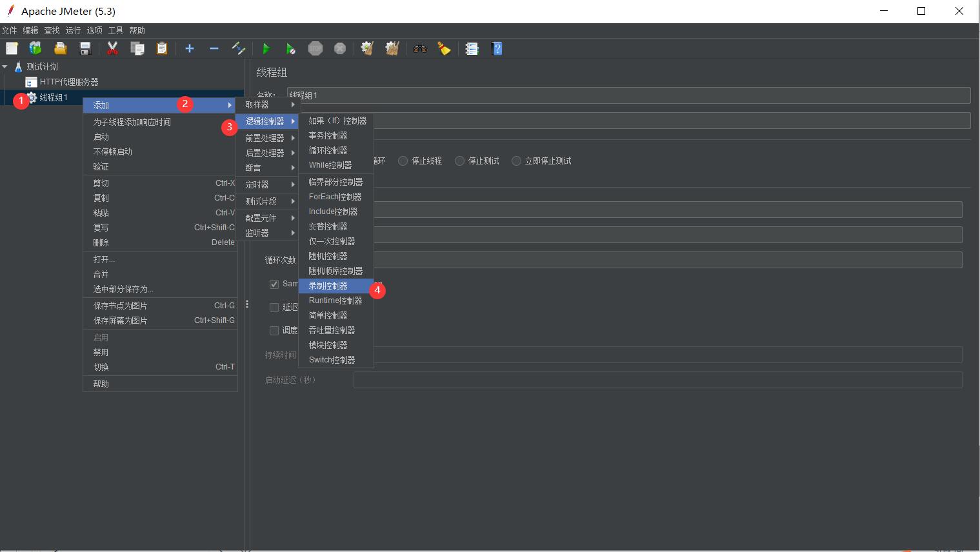Image resolution: width=980 pixels, height=552 pixels.
Task: Create a new test plan via toolbar
Action: click(12, 48)
